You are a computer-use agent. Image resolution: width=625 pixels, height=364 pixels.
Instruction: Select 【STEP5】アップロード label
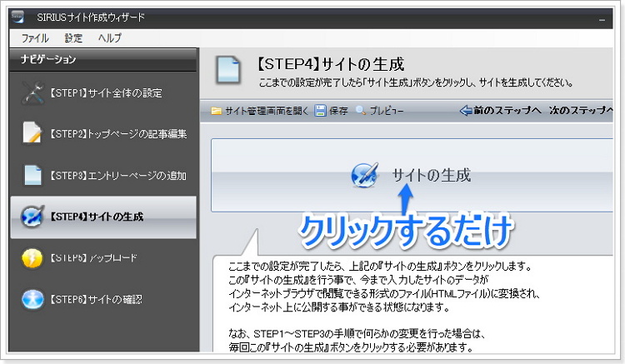pos(92,258)
